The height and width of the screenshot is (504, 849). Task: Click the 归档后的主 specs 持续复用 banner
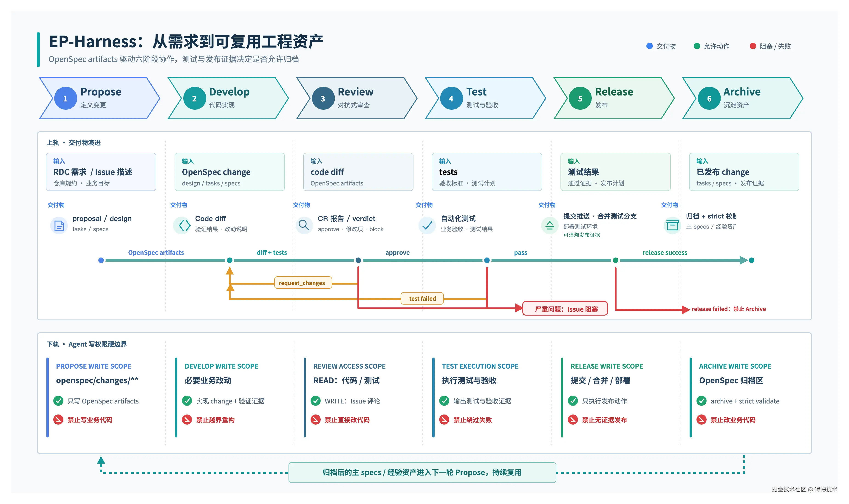pos(422,473)
